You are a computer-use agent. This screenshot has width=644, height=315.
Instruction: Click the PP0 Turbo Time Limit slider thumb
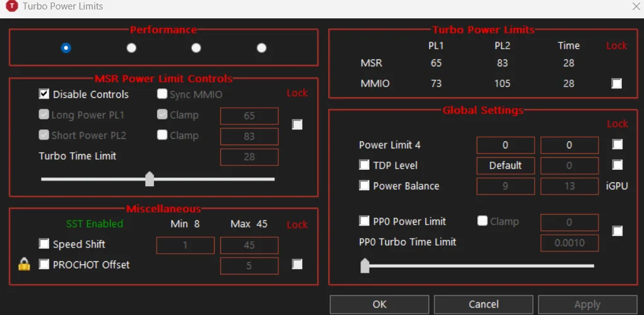click(365, 266)
